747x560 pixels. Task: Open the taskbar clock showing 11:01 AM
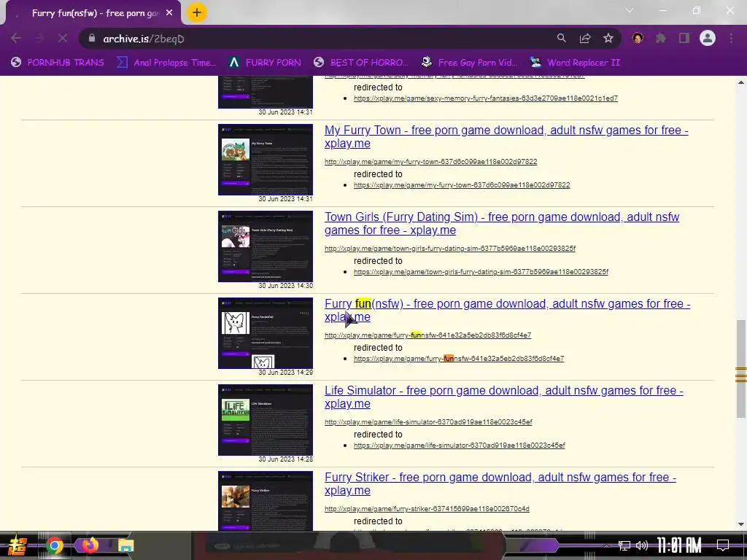tap(679, 545)
